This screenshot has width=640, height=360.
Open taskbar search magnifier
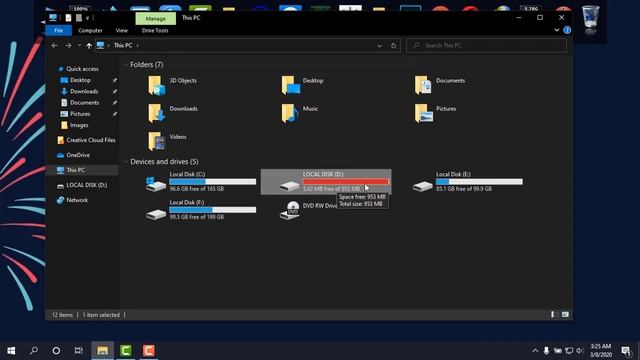coord(34,351)
